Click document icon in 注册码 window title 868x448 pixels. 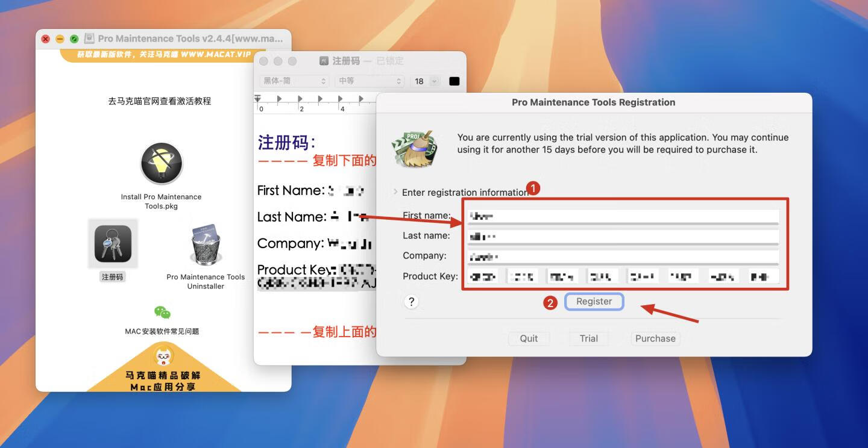point(324,61)
